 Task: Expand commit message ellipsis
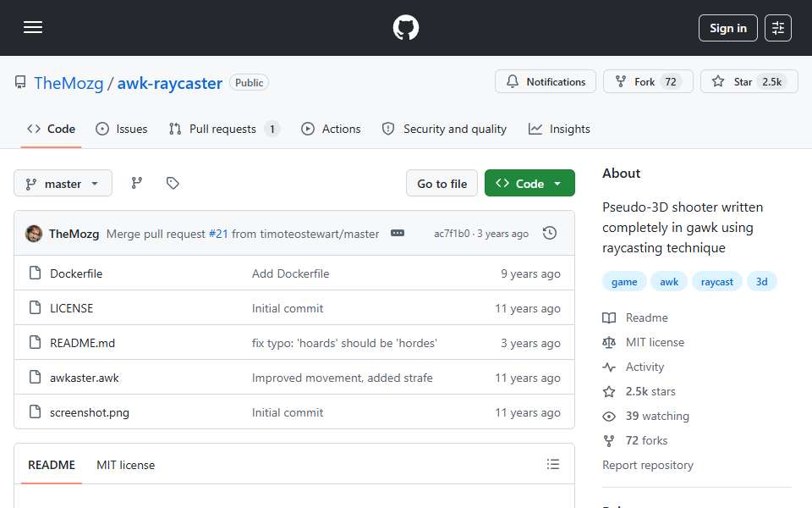pos(398,234)
